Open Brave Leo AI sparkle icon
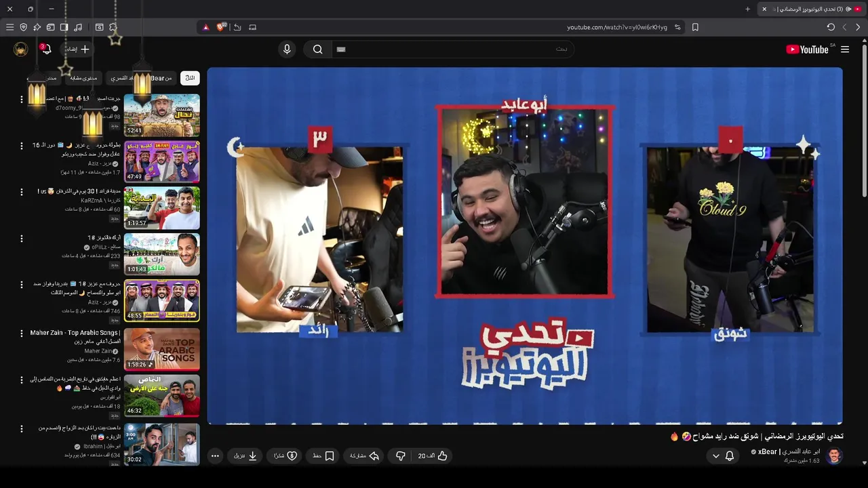 37,27
